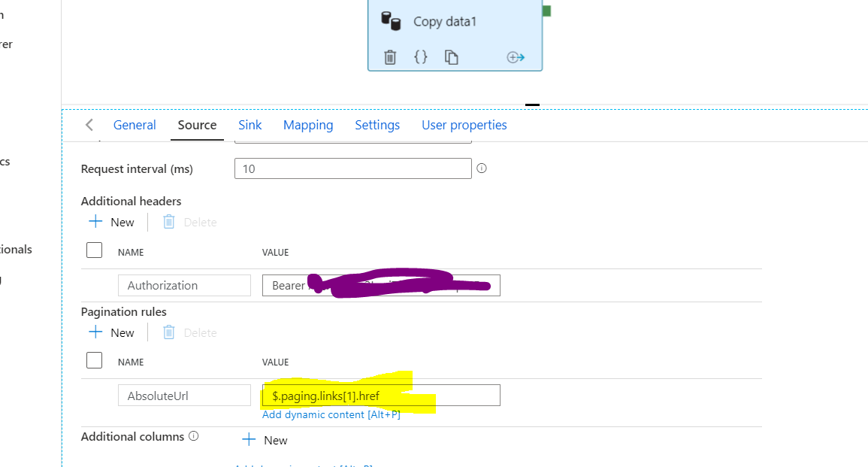This screenshot has width=868, height=467.
Task: Click the Additional columns info icon
Action: (x=194, y=435)
